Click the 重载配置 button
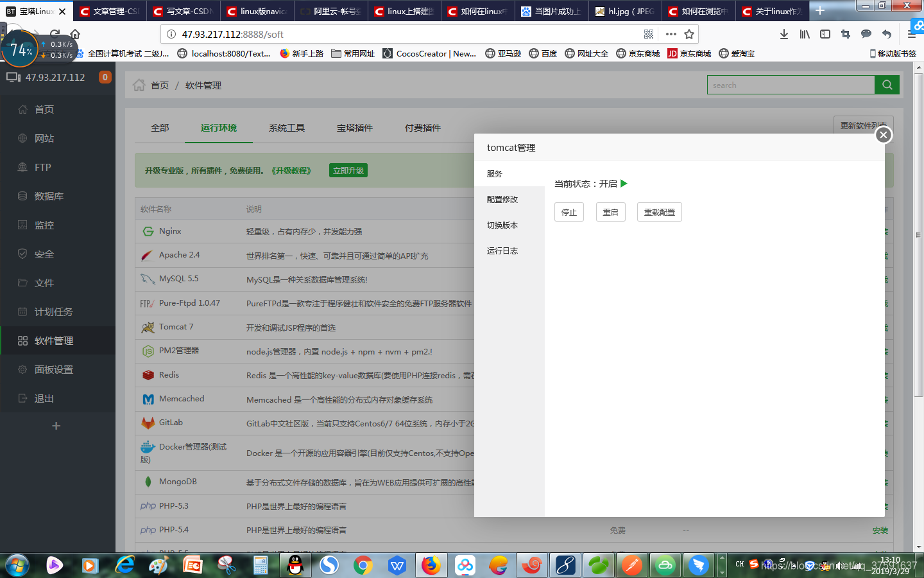This screenshot has height=578, width=924. click(659, 212)
